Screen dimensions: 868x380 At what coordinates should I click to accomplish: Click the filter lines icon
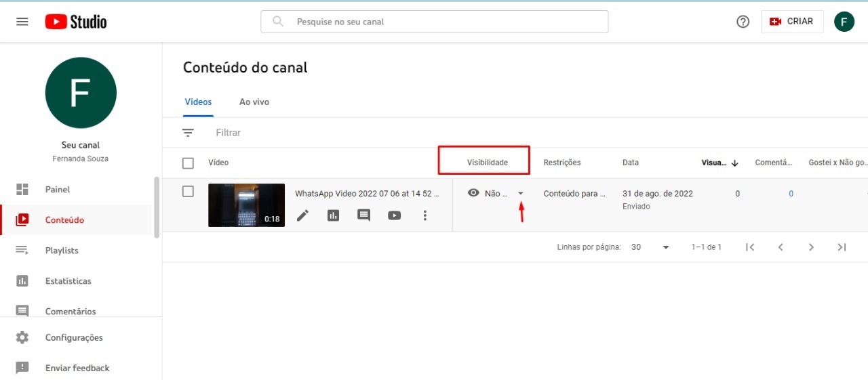coord(189,133)
